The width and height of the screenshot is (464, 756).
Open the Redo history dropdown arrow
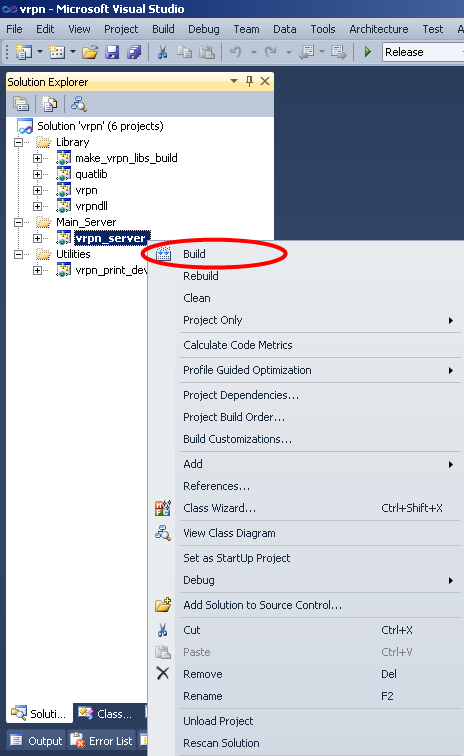[288, 52]
